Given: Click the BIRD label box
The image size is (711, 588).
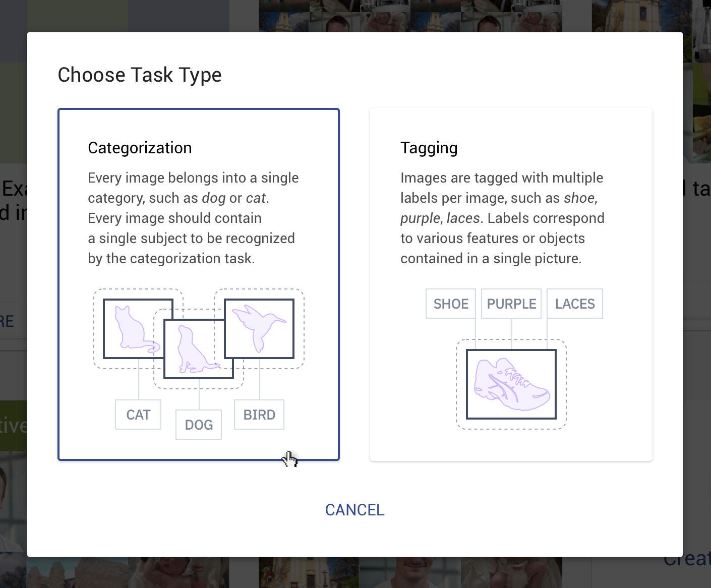Looking at the screenshot, I should point(259,415).
